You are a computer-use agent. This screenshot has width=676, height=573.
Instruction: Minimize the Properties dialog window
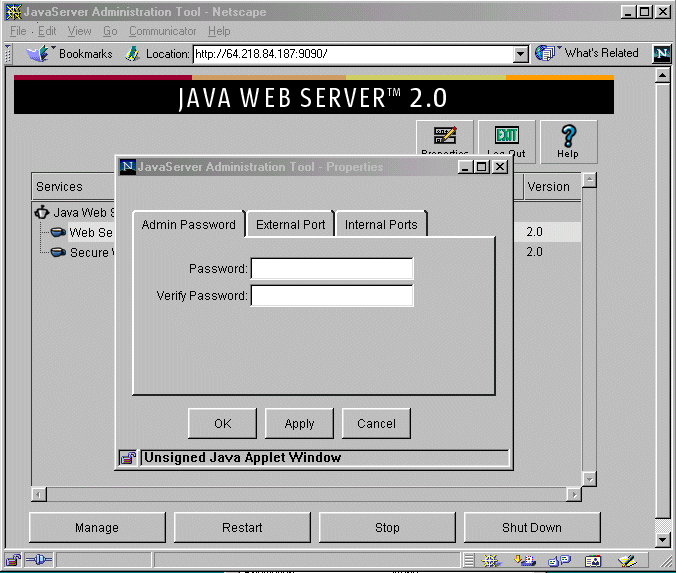(465, 167)
